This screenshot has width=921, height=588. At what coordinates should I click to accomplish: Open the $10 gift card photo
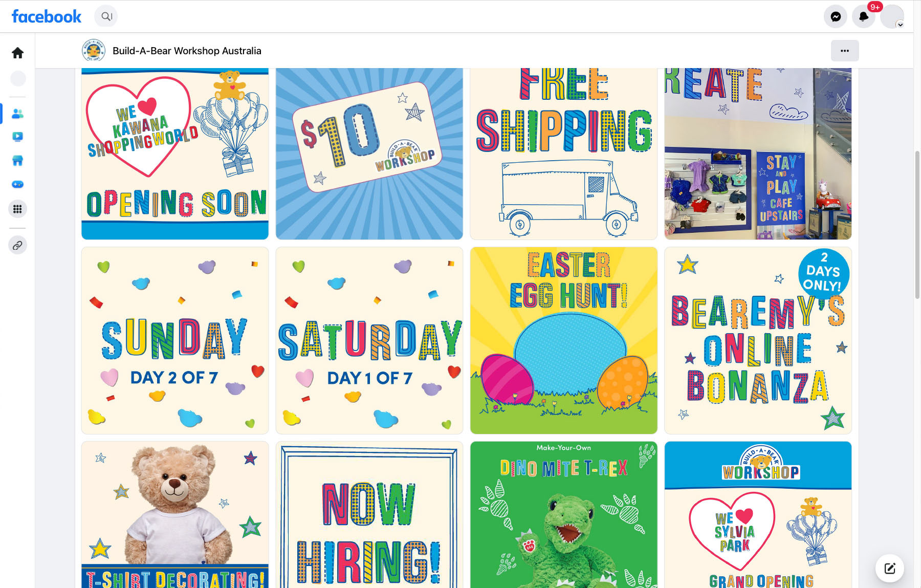(x=369, y=154)
